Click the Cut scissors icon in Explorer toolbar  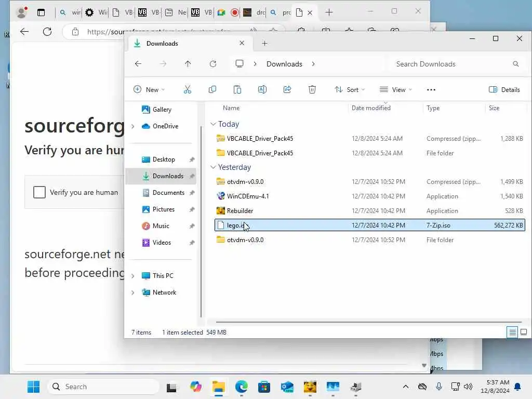click(187, 89)
